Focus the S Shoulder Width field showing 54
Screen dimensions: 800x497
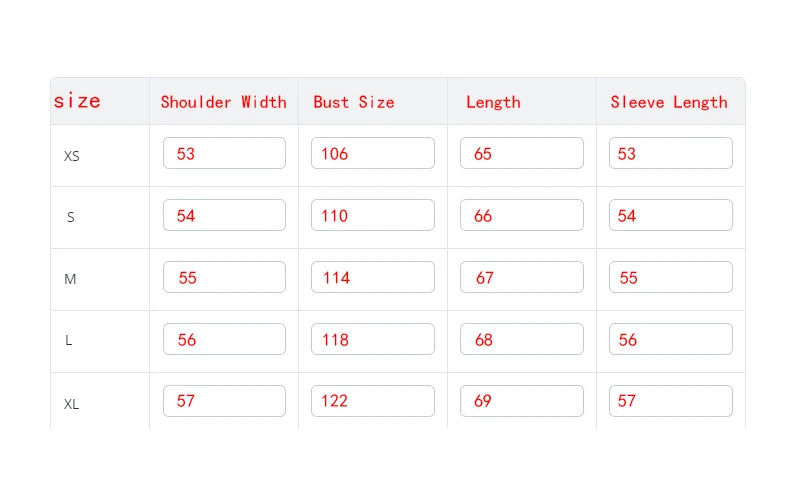224,215
